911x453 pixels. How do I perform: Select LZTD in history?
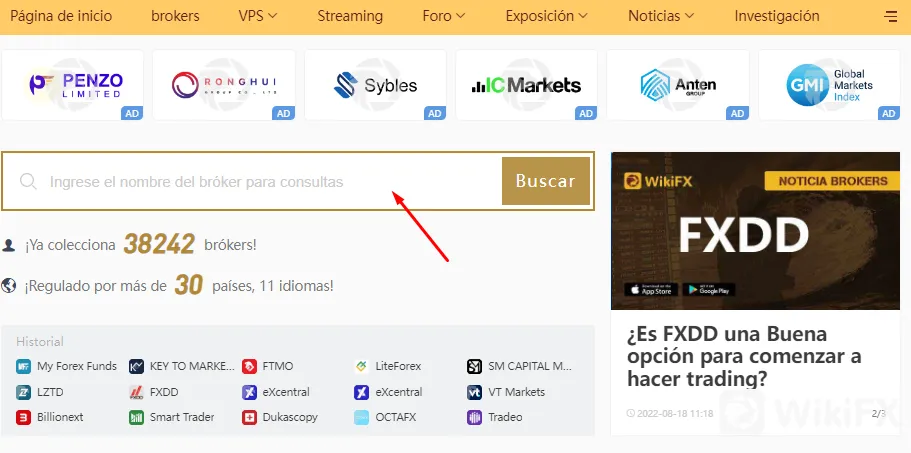[50, 392]
